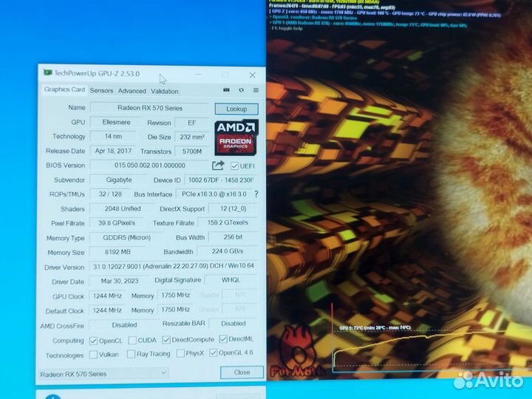Click the Driver Version field
532x399 pixels.
pos(174,266)
